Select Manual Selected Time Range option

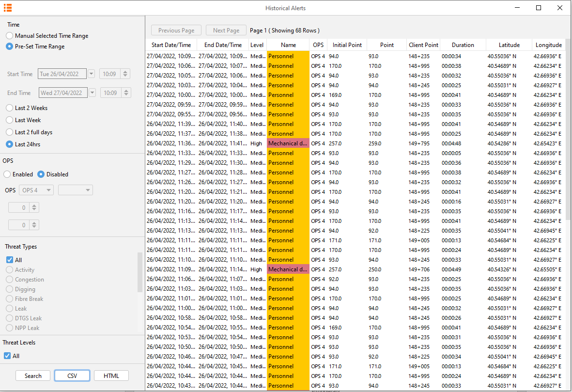pyautogui.click(x=10, y=36)
